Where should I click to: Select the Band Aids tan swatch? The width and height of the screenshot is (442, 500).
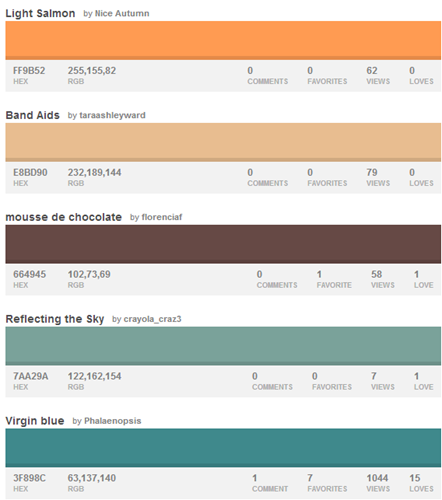click(223, 142)
